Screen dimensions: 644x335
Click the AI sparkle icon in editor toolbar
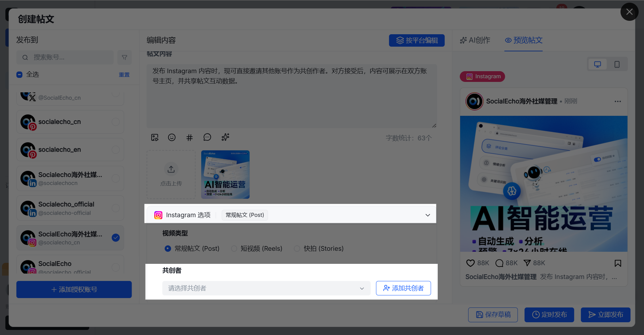coord(225,137)
